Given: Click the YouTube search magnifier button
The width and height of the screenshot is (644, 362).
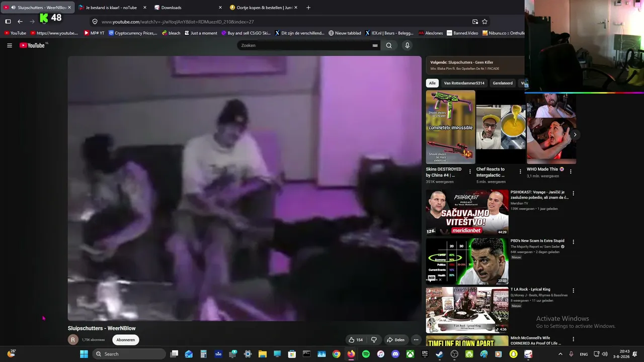Looking at the screenshot, I should click(389, 45).
